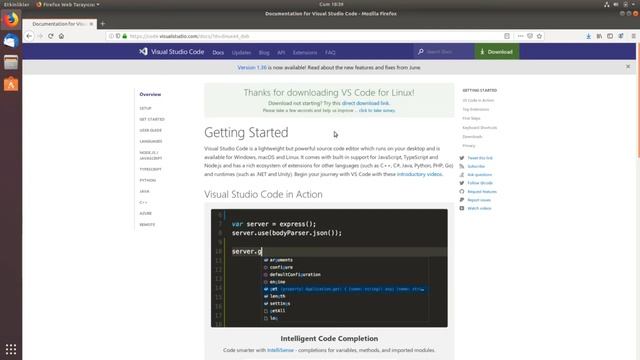640x360 pixels.
Task: Open Files manager from the dock
Action: pyautogui.click(x=11, y=62)
